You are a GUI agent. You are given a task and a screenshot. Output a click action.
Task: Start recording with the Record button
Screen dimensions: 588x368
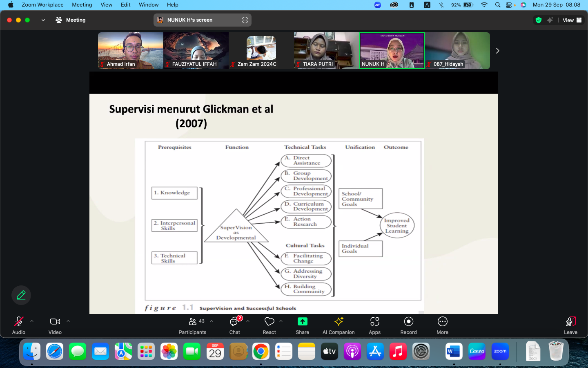[x=408, y=325]
